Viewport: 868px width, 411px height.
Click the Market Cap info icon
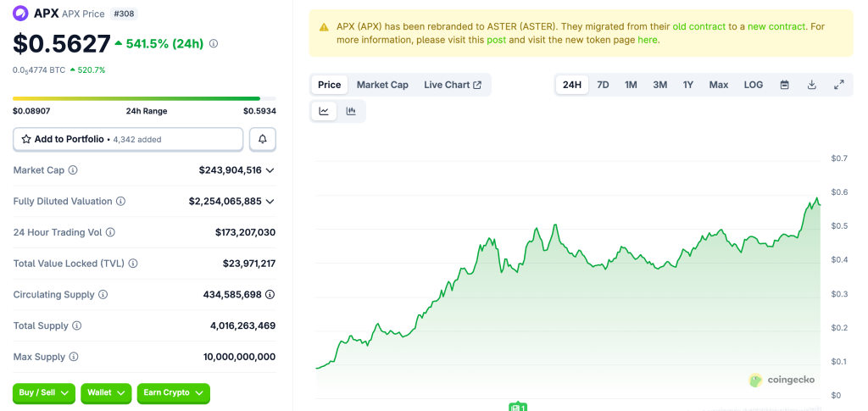point(73,170)
